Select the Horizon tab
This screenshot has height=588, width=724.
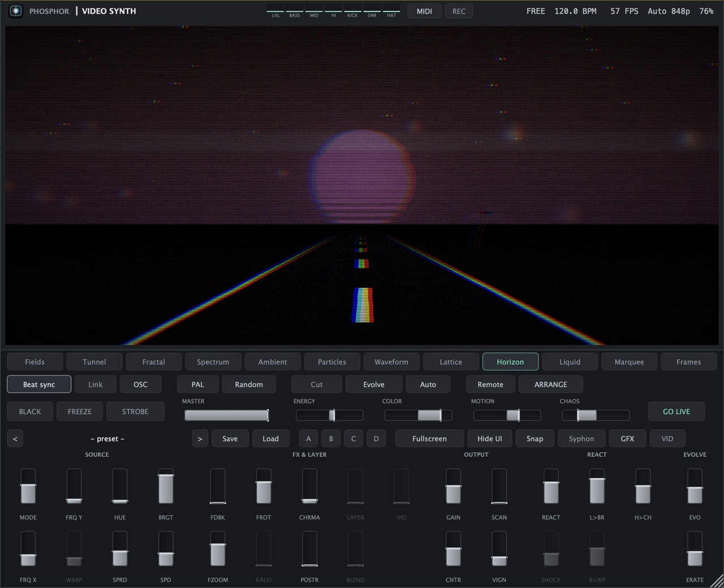click(510, 362)
